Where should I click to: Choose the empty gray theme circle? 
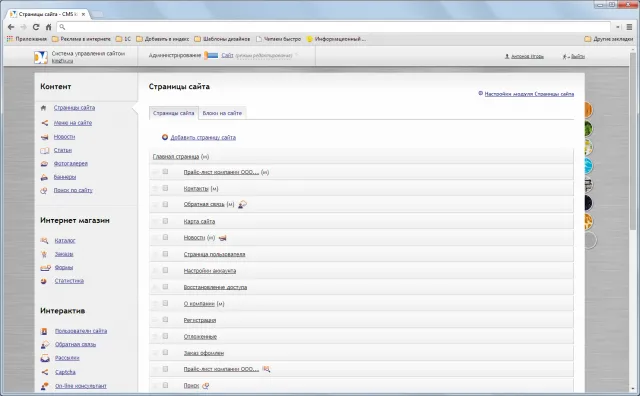click(x=591, y=240)
